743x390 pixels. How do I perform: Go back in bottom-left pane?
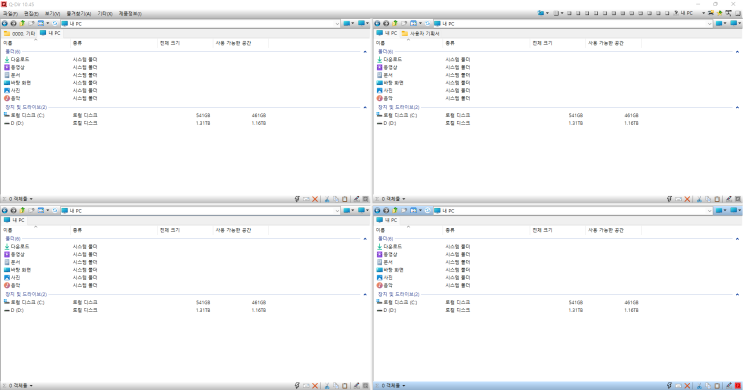(x=5, y=210)
